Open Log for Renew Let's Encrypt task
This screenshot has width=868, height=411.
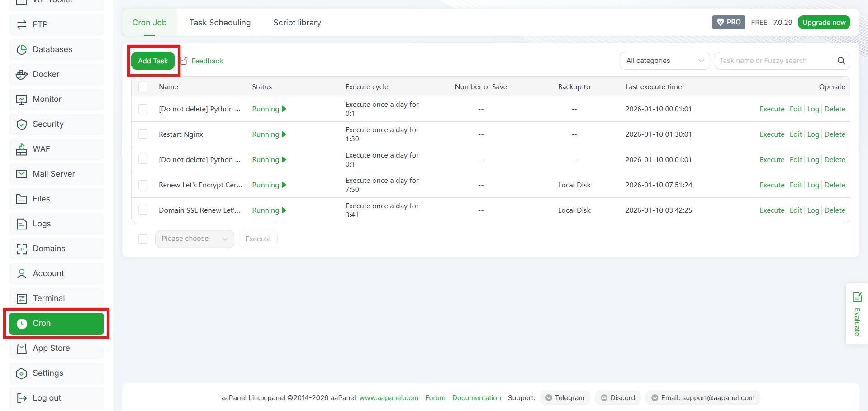pos(813,185)
